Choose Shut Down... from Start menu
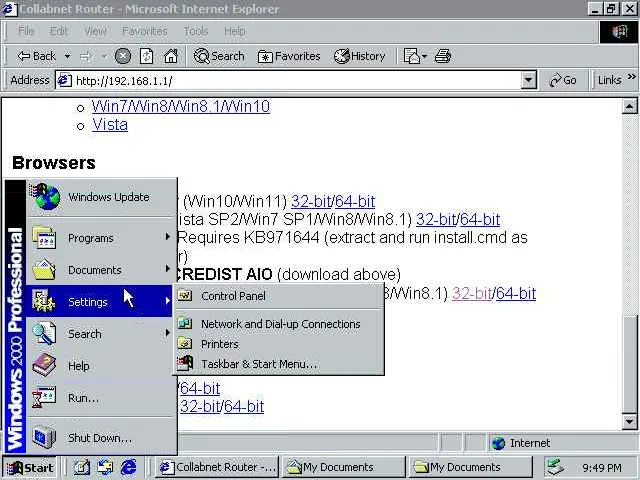Screen dimensions: 640x480 [101, 438]
